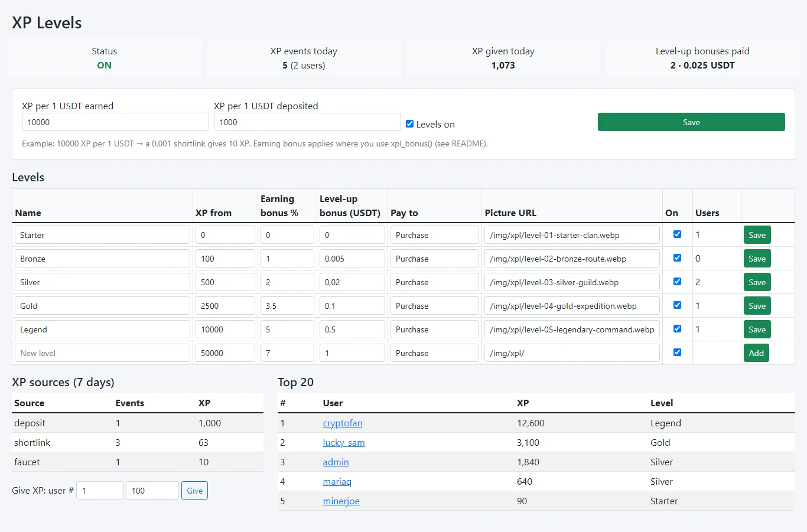Focus the XP per 1 USDT deposited field
807x532 pixels.
click(x=307, y=122)
